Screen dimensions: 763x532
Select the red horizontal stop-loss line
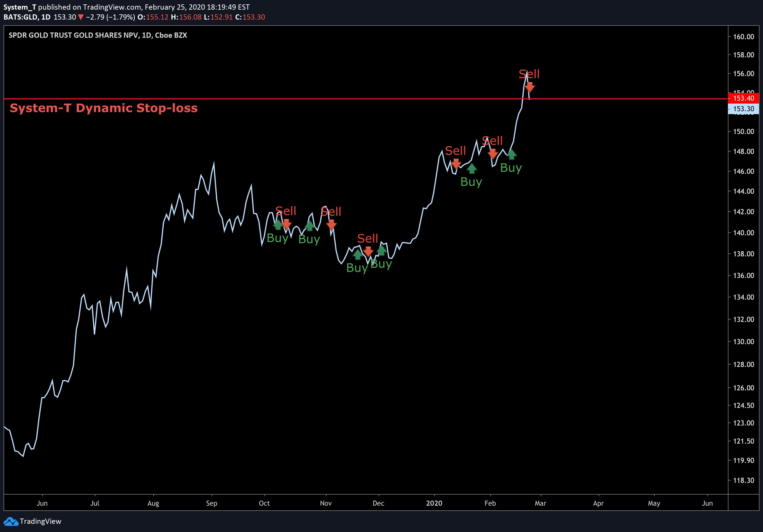(x=365, y=99)
